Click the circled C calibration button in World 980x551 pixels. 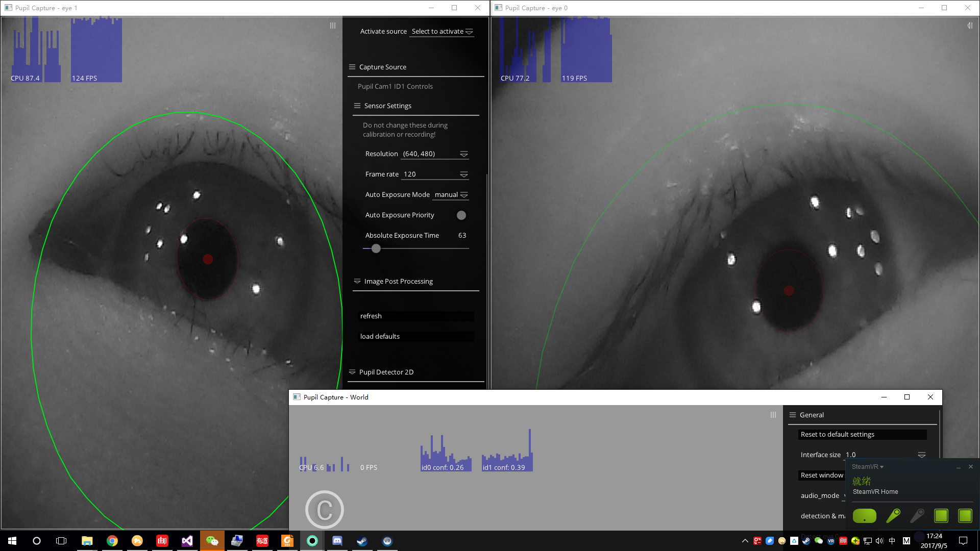[x=325, y=509]
